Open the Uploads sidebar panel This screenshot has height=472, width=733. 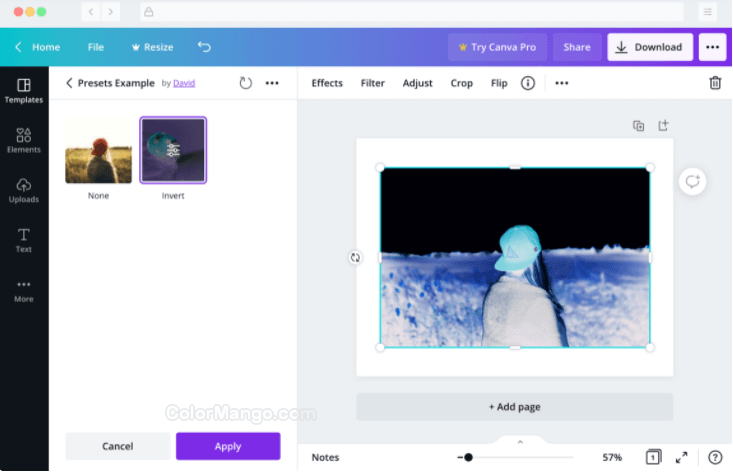pyautogui.click(x=24, y=190)
